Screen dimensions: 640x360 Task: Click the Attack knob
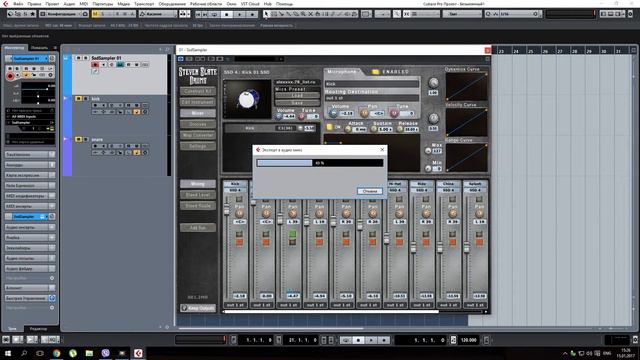(x=348, y=129)
